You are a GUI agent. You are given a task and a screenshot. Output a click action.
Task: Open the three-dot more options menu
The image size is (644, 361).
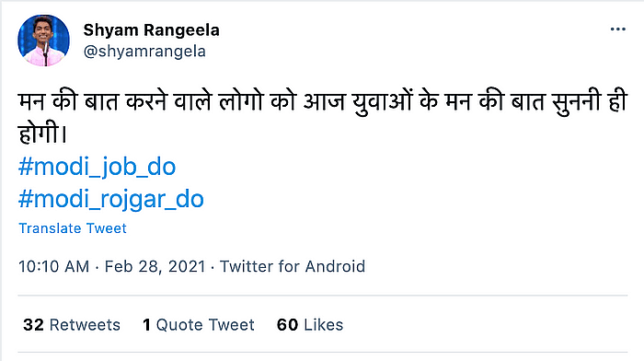617,29
